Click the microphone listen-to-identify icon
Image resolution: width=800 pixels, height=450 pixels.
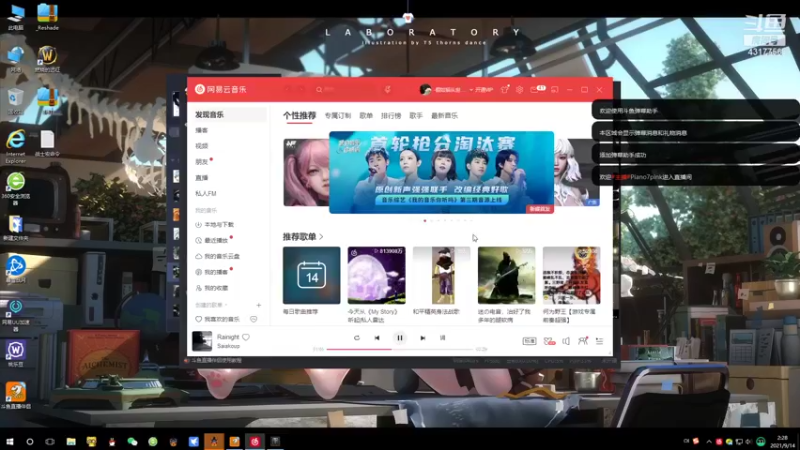pyautogui.click(x=388, y=89)
